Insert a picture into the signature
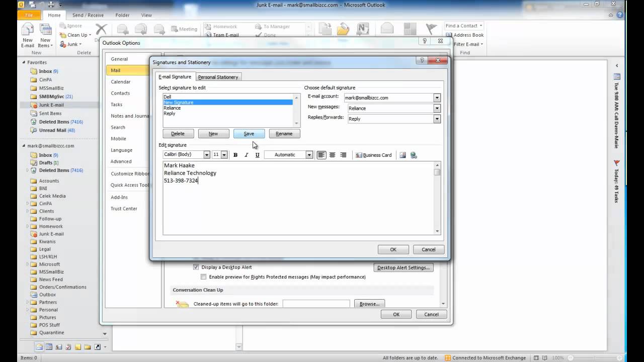This screenshot has width=644, height=362. [x=403, y=155]
